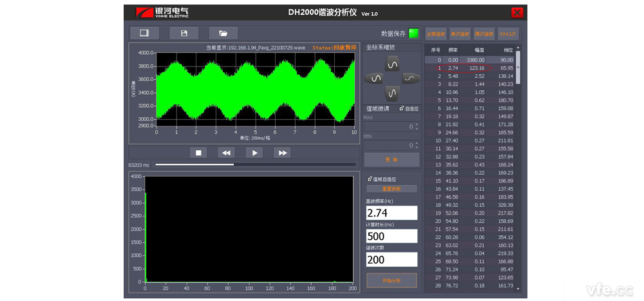Toggle the 值域自适应 checkbox
The height and width of the screenshot is (301, 644).
370,179
